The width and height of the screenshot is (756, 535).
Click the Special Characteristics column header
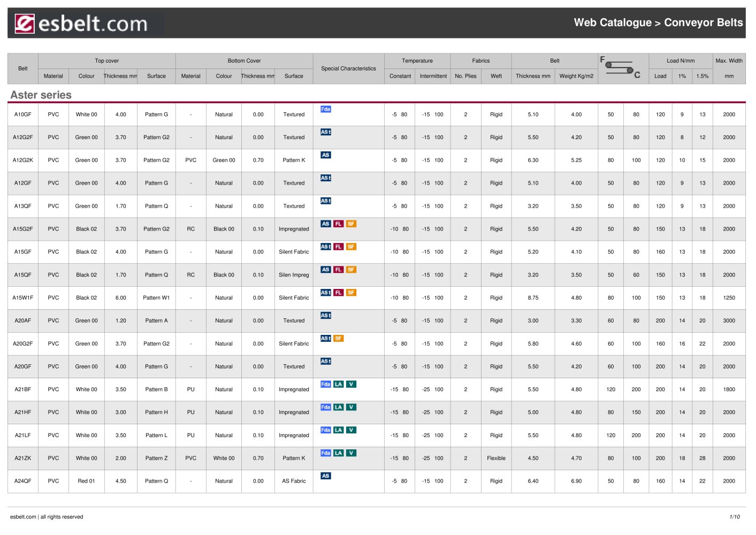point(348,68)
